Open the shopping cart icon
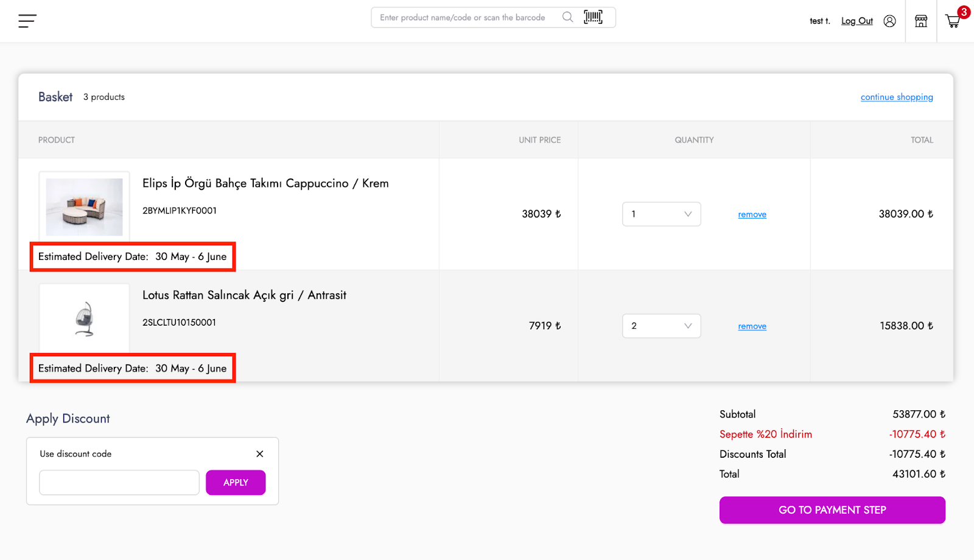The image size is (974, 560). pos(953,21)
